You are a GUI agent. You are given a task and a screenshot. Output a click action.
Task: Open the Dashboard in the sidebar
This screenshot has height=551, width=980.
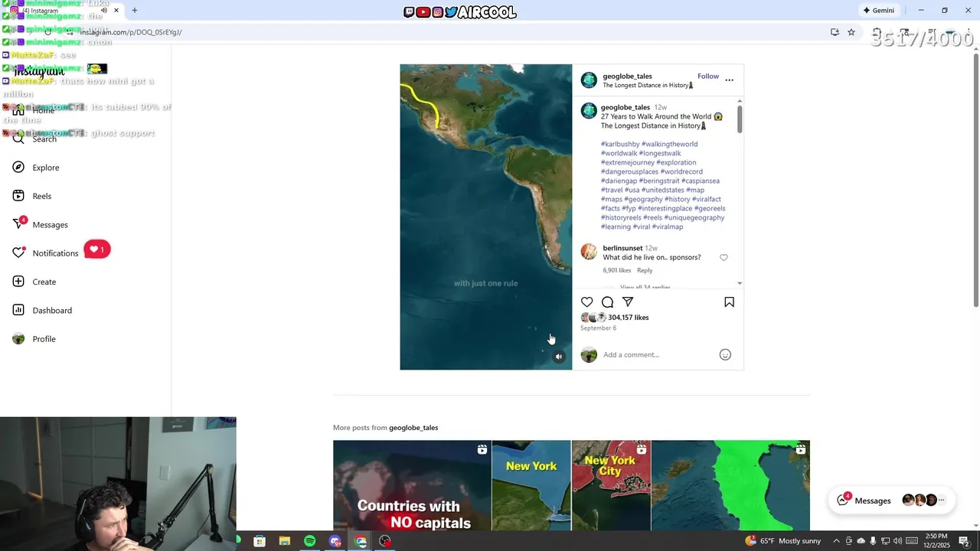[42, 310]
